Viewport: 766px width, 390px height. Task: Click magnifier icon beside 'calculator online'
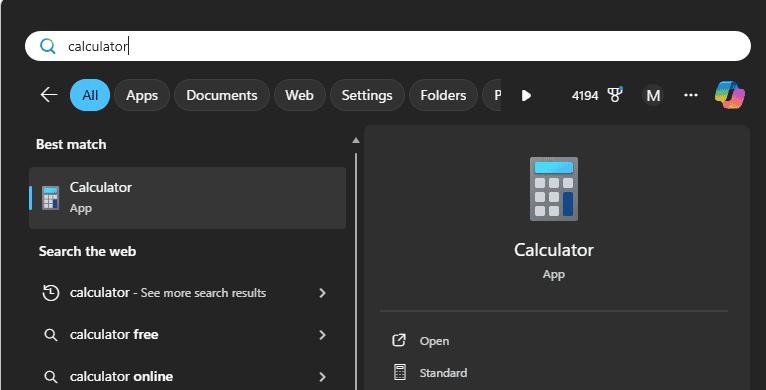click(51, 377)
